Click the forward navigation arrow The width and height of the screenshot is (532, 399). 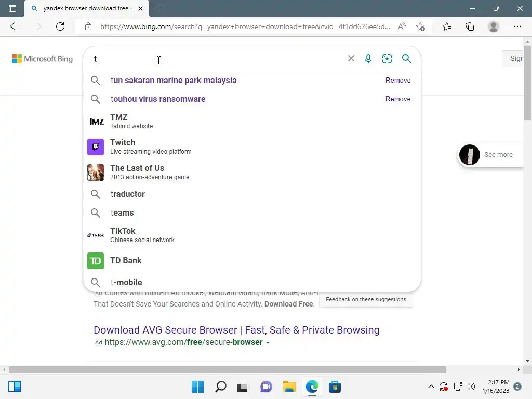(37, 26)
